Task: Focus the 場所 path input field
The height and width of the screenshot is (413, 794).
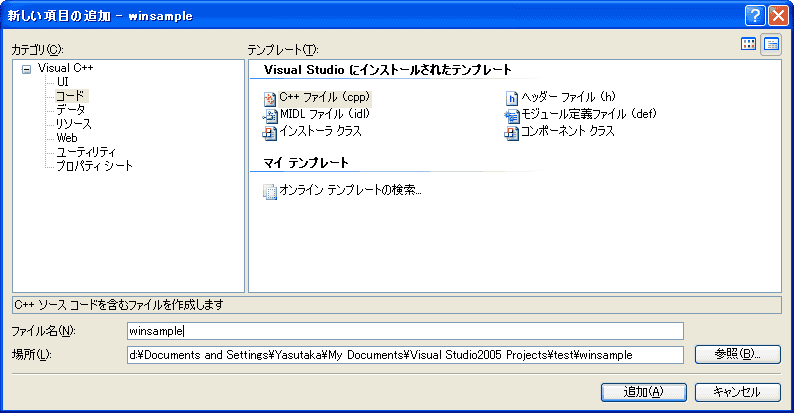Action: [405, 355]
